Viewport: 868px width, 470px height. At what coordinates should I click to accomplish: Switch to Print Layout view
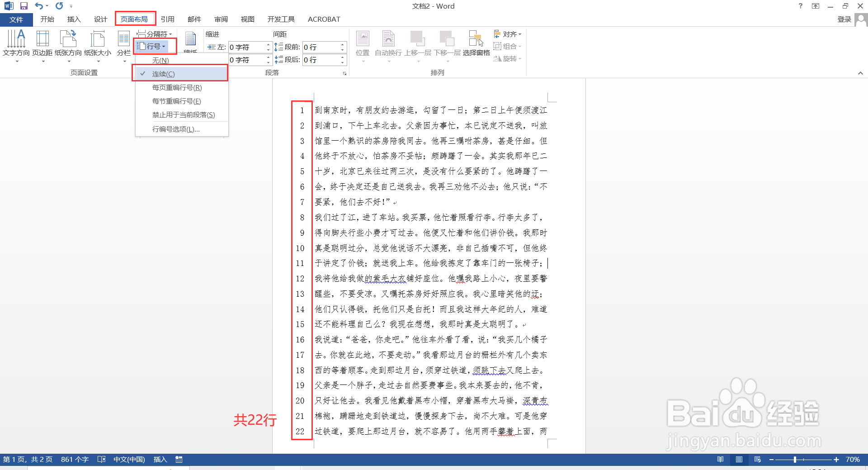[x=739, y=459]
